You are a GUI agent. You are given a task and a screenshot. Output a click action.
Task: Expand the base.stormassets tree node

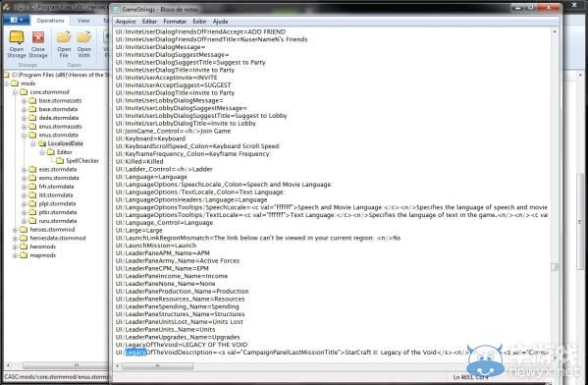coord(24,100)
